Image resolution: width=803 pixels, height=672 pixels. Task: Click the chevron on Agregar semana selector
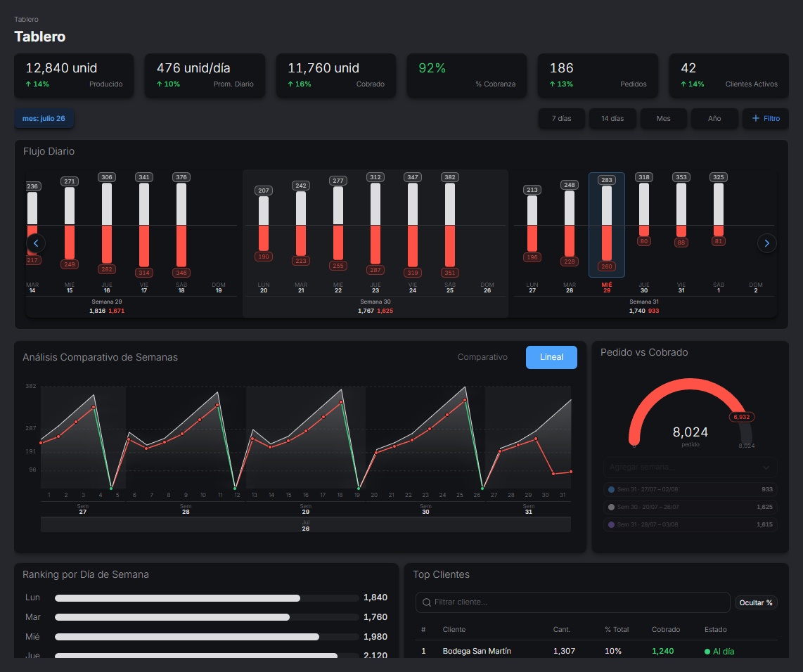[766, 467]
